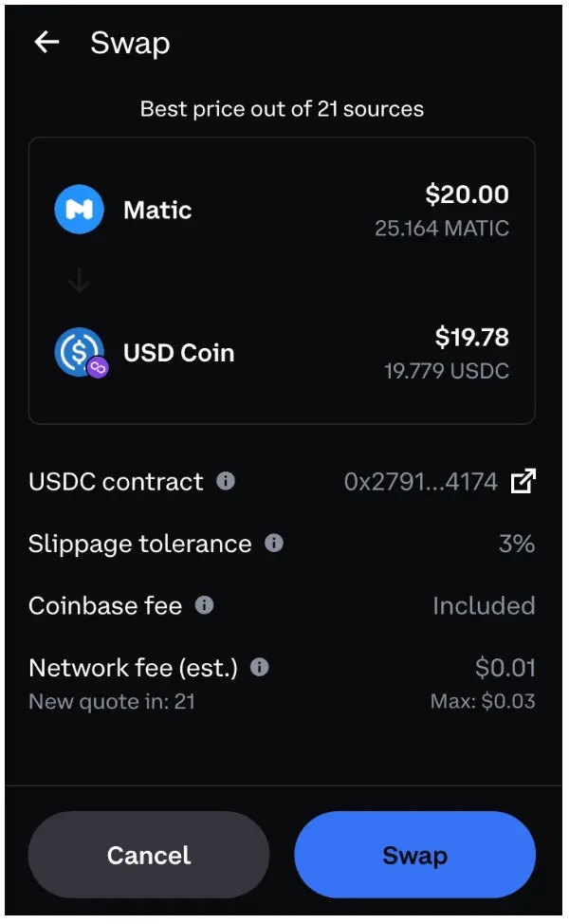This screenshot has width=569, height=924.
Task: Click the Matic token logo
Action: coord(78,209)
